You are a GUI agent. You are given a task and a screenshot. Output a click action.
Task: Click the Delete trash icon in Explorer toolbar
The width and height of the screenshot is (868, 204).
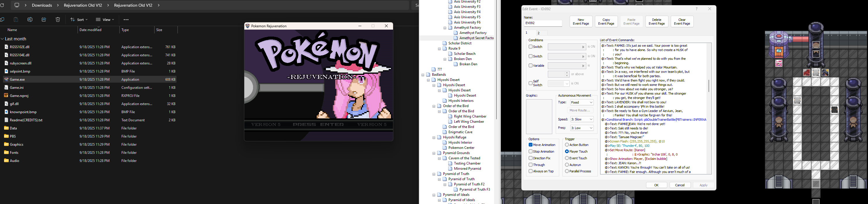click(58, 19)
